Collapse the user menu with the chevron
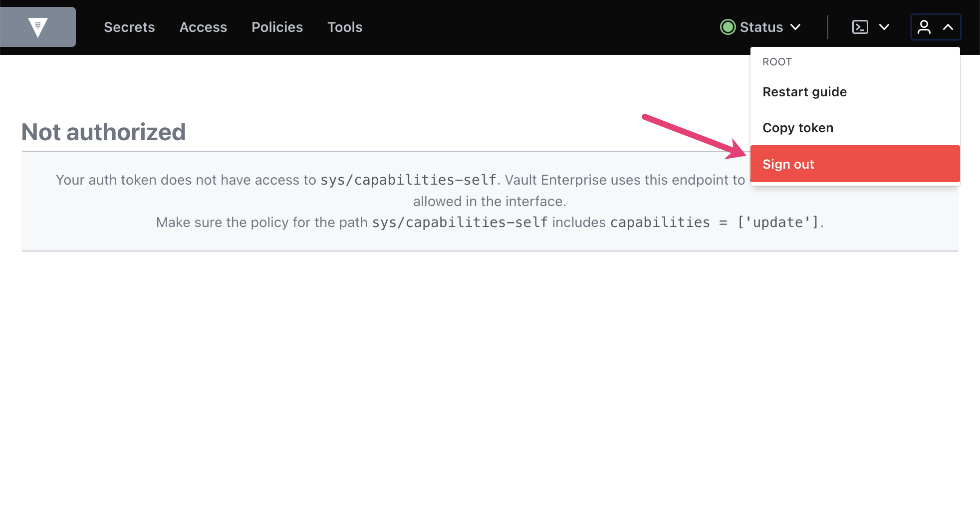The height and width of the screenshot is (528, 980). point(947,27)
